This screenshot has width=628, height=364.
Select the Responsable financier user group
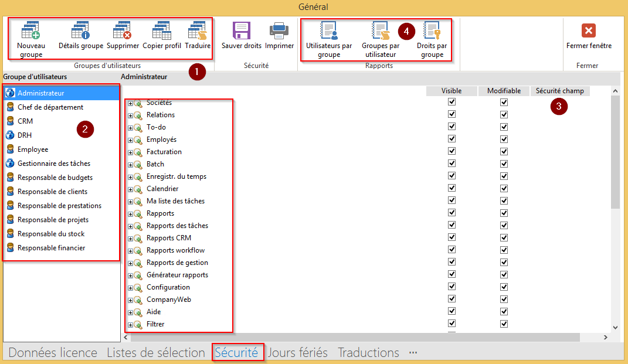pyautogui.click(x=51, y=248)
